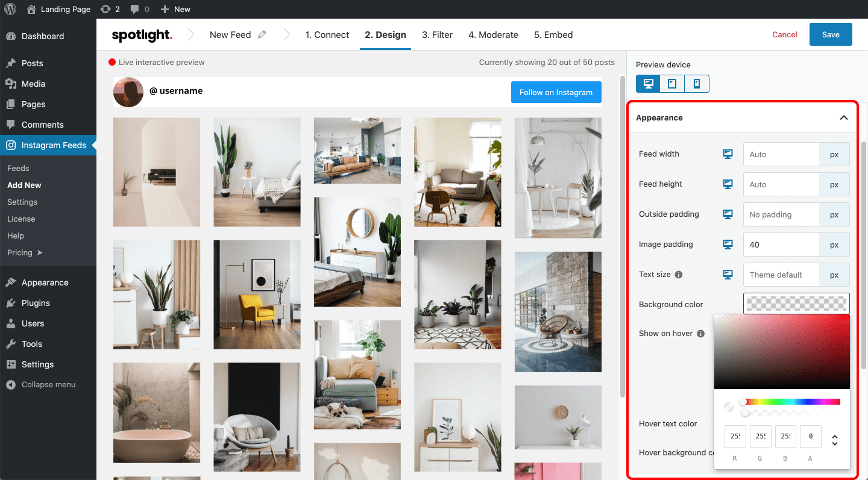This screenshot has width=868, height=480.
Task: Edit the New Feed name pencil
Action: [x=262, y=35]
